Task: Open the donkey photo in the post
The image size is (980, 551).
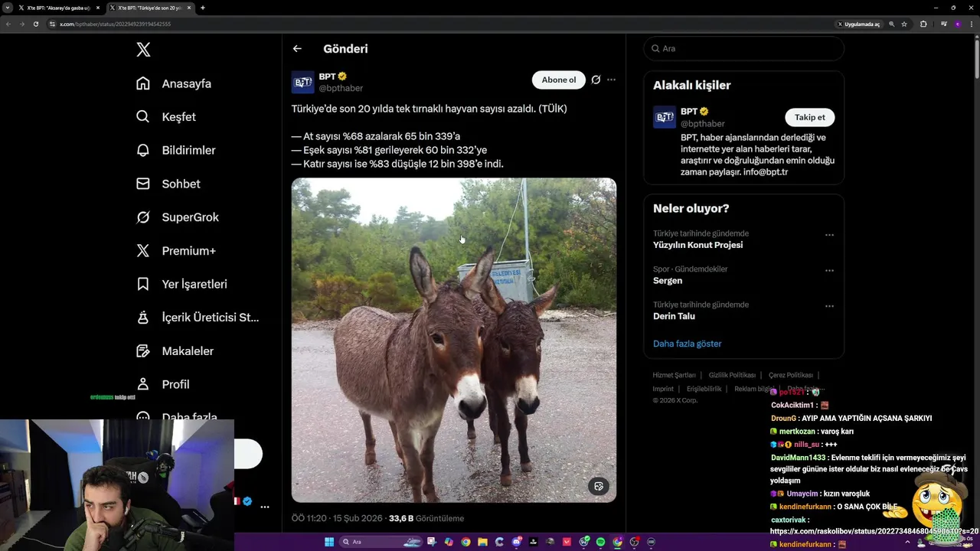Action: point(453,340)
